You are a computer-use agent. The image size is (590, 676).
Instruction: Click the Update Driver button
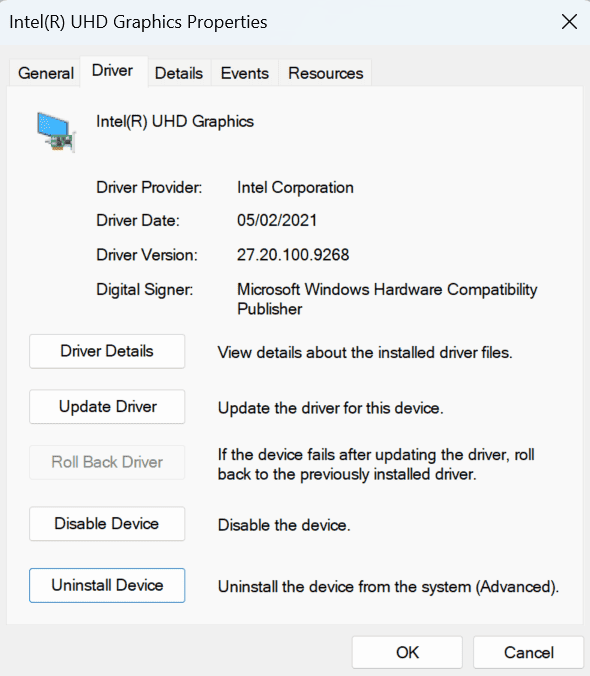tap(107, 407)
